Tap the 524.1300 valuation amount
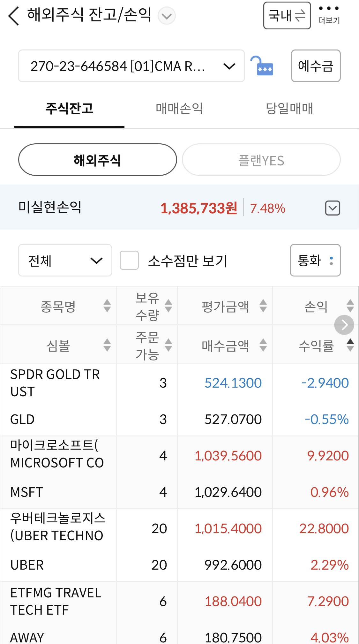Screen dimensions: 359x644 click(233, 383)
